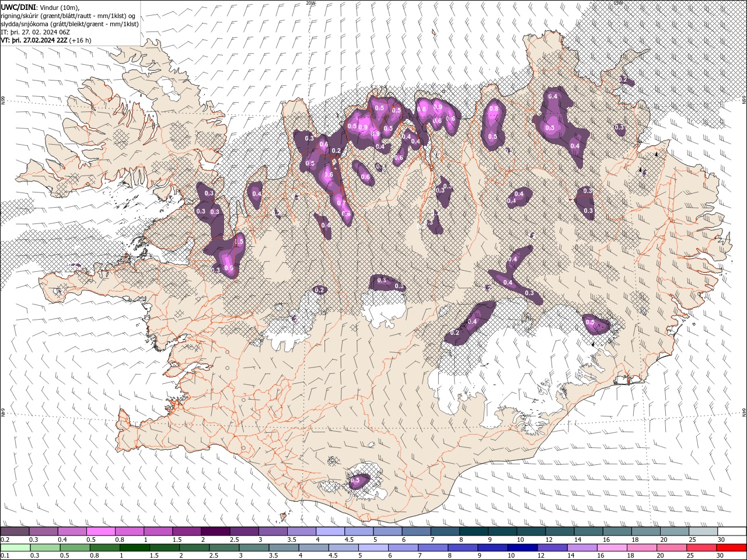Choose the top legend swatch labeled 1.5
The width and height of the screenshot is (747, 560).
[x=187, y=531]
